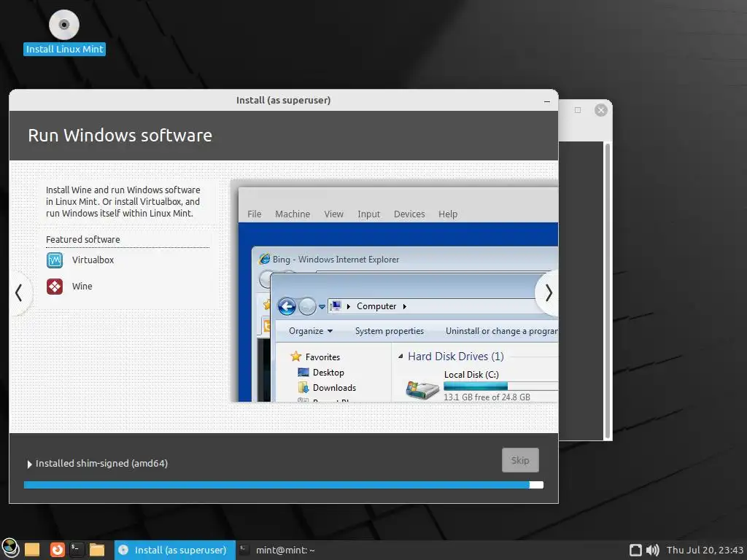Click the Local Disk (C:) drive icon
The image size is (747, 560).
click(x=422, y=389)
